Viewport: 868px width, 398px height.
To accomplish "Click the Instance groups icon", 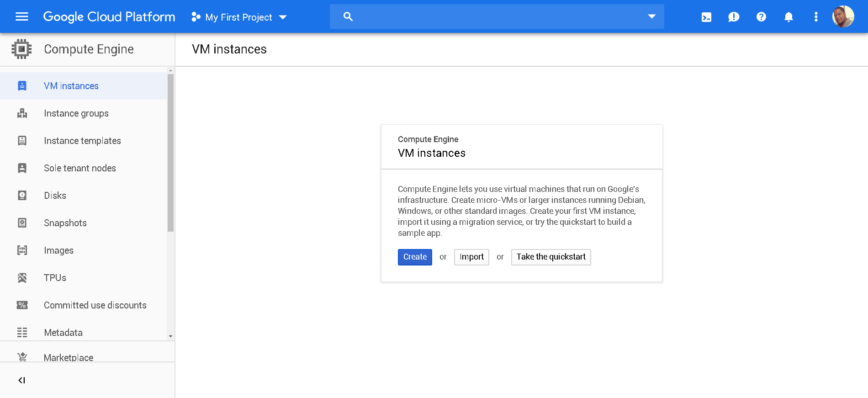I will [x=22, y=113].
